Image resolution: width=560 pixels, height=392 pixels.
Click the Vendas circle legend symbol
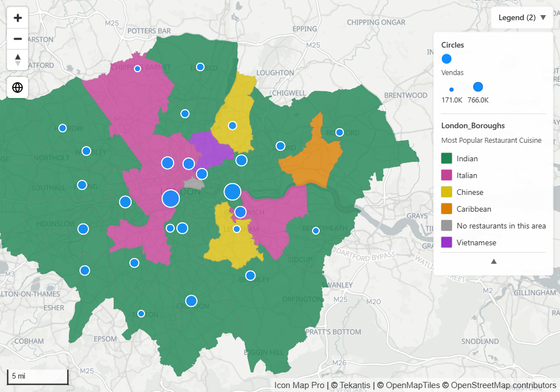click(446, 59)
